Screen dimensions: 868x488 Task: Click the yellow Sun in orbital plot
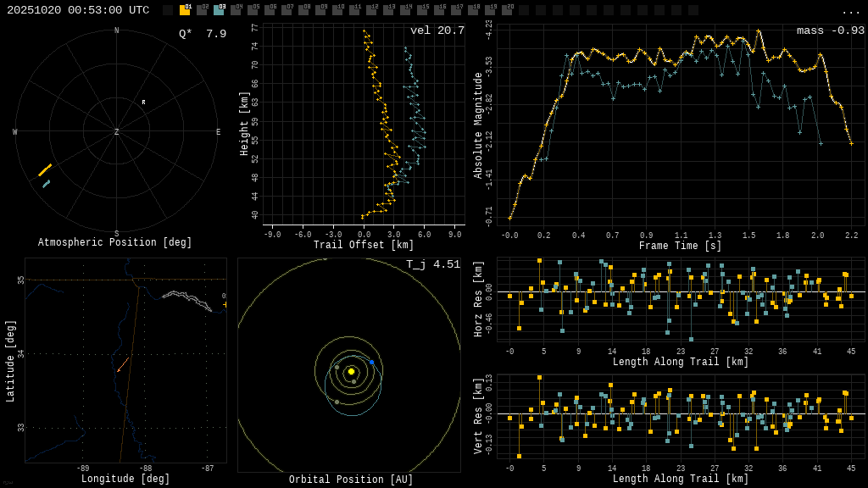351,371
